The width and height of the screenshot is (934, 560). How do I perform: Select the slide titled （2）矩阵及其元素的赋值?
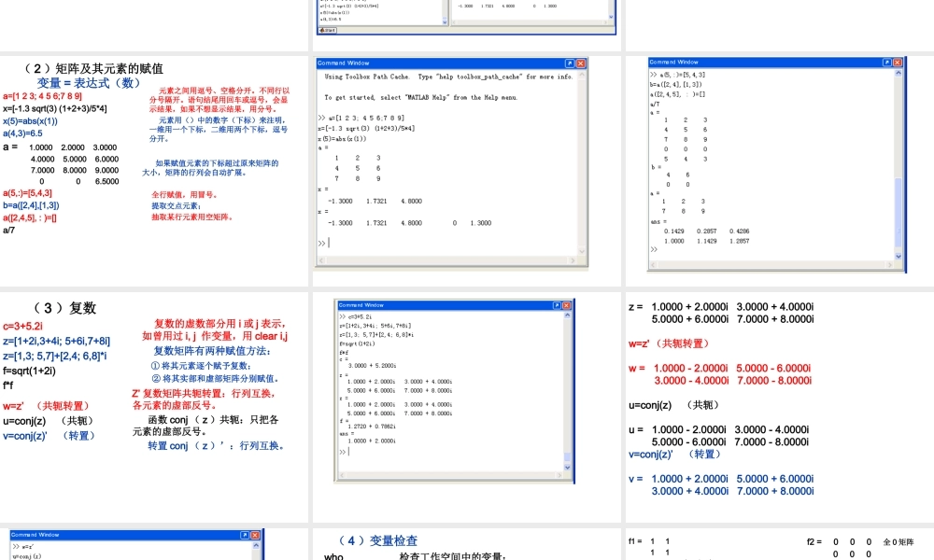(154, 170)
